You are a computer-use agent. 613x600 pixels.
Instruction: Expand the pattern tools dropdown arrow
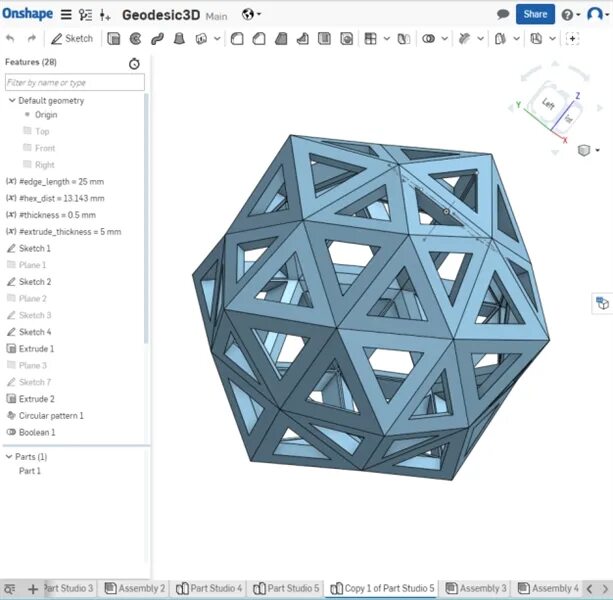click(387, 39)
